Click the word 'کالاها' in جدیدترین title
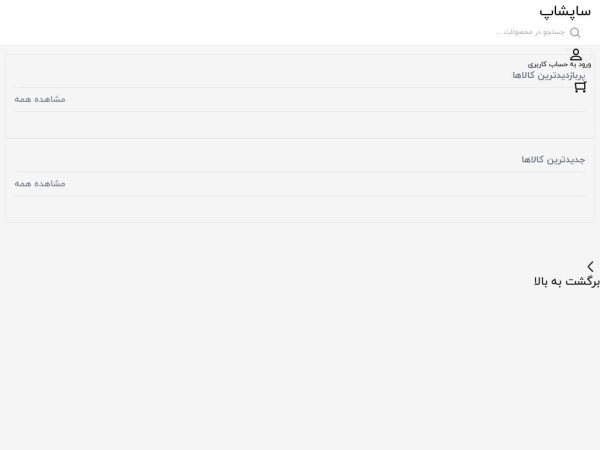Viewport: 600px width, 450px height. click(x=532, y=160)
